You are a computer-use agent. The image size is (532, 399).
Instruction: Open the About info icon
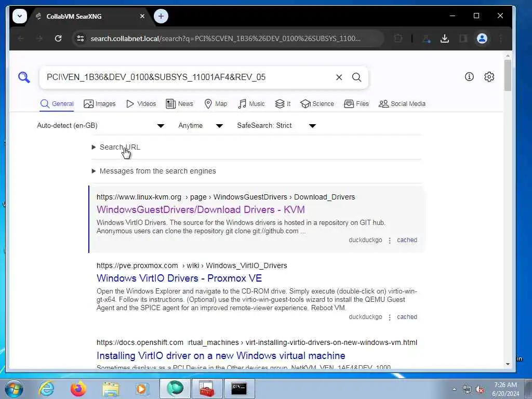[x=469, y=77]
